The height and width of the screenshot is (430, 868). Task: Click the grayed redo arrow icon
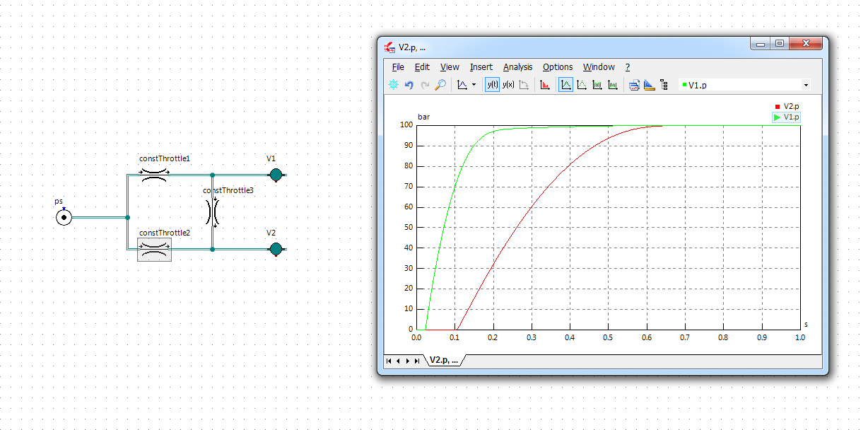point(424,85)
